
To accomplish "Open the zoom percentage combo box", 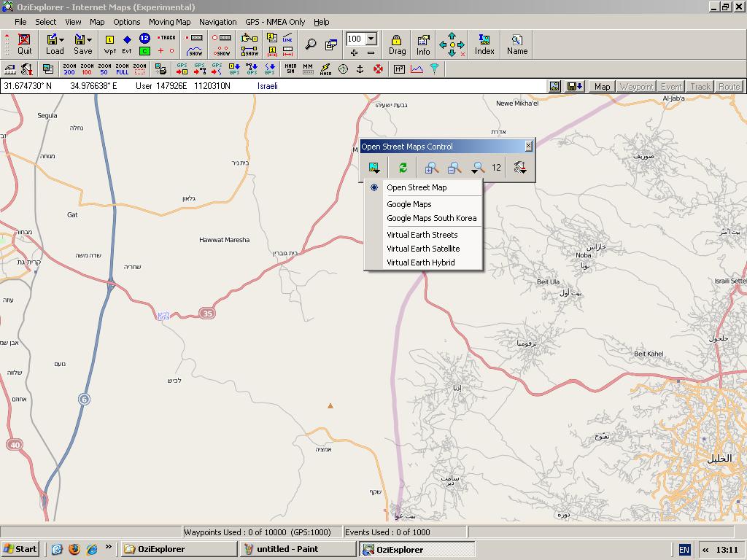I will (371, 39).
